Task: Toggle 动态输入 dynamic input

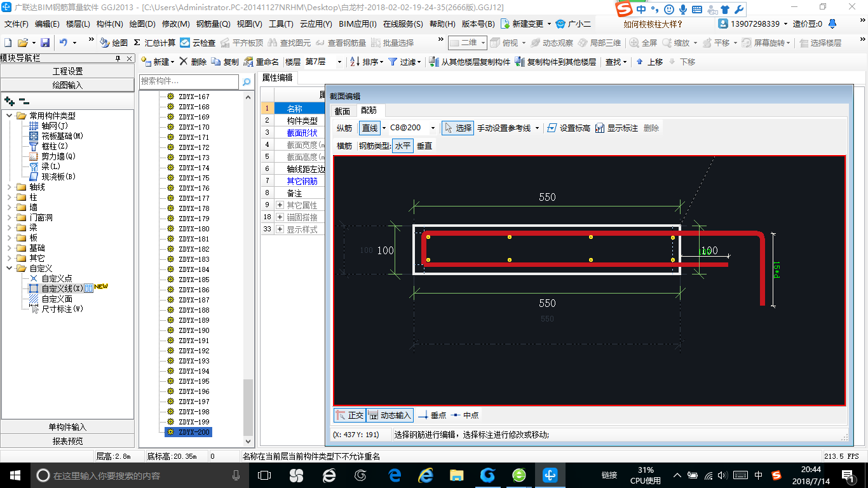Action: click(x=390, y=415)
